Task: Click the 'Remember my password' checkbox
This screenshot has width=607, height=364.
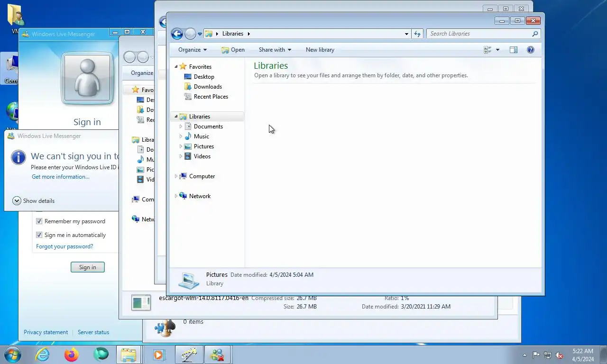Action: point(39,221)
